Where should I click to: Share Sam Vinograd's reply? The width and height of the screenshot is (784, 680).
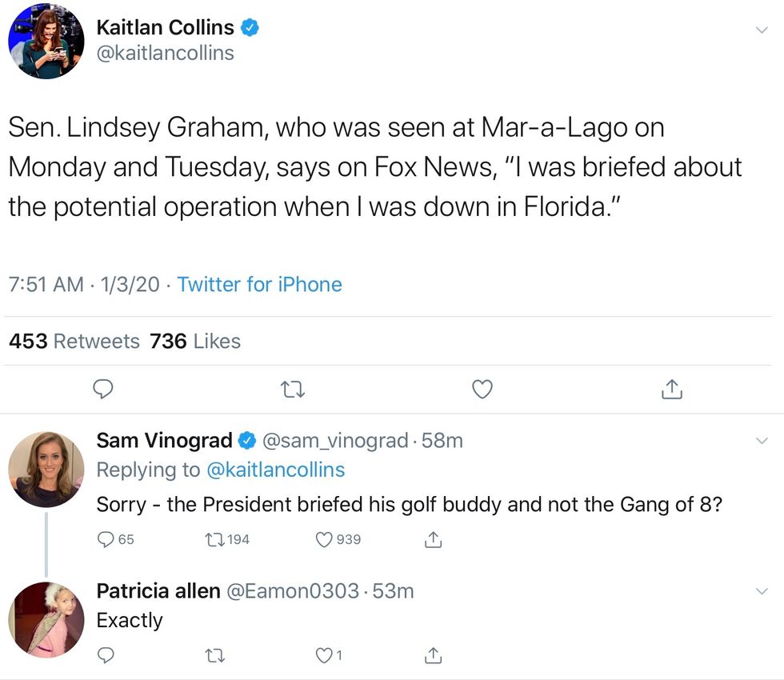coord(433,540)
